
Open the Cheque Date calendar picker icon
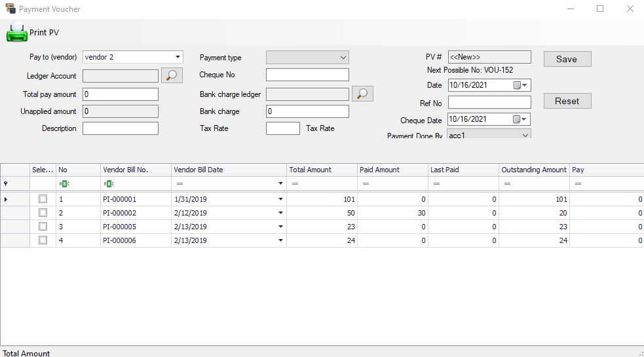pos(517,119)
